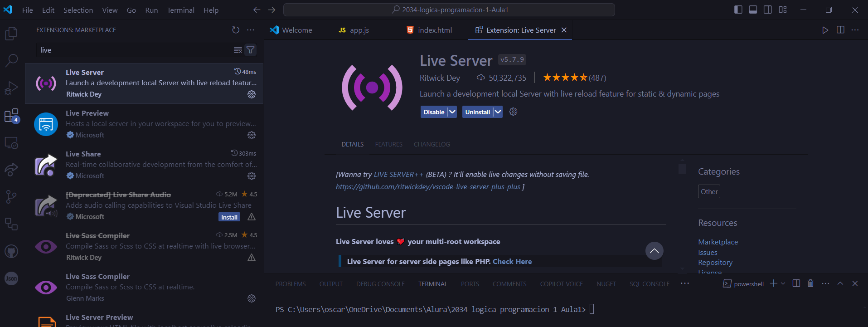Switch to the PROBLEMS panel tab
Screen dimensions: 868x327
pos(291,284)
